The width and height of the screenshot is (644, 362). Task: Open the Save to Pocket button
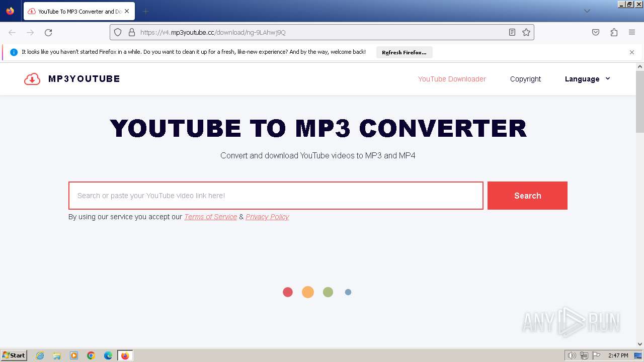[596, 32]
